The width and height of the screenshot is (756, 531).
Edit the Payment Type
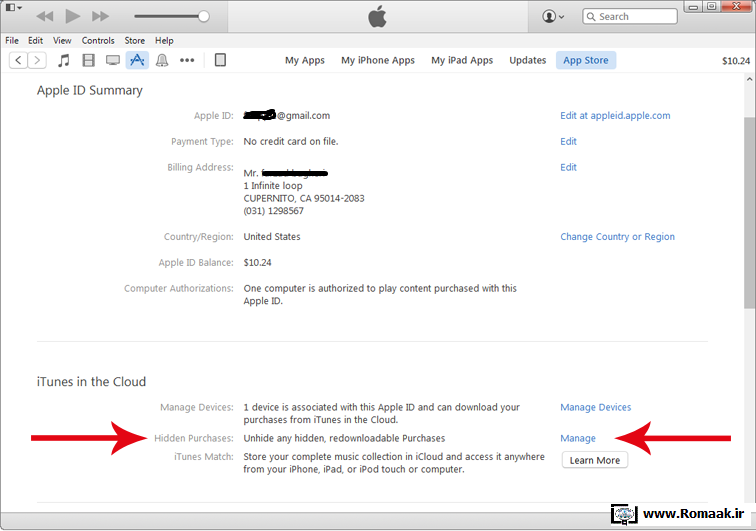(x=568, y=141)
